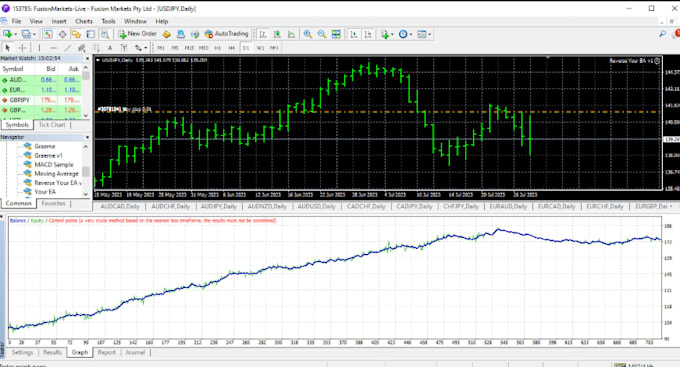Expand the Indicators dropdown arrow

(392, 34)
